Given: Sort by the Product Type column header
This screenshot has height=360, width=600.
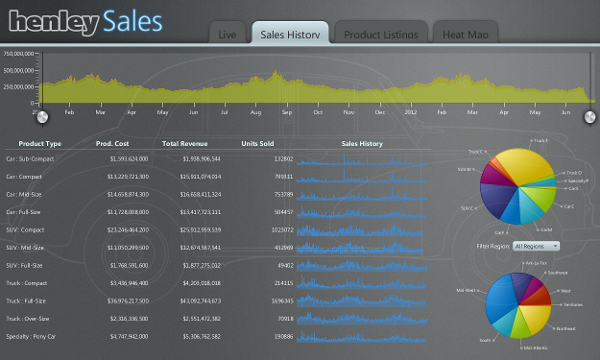Looking at the screenshot, I should pos(40,143).
